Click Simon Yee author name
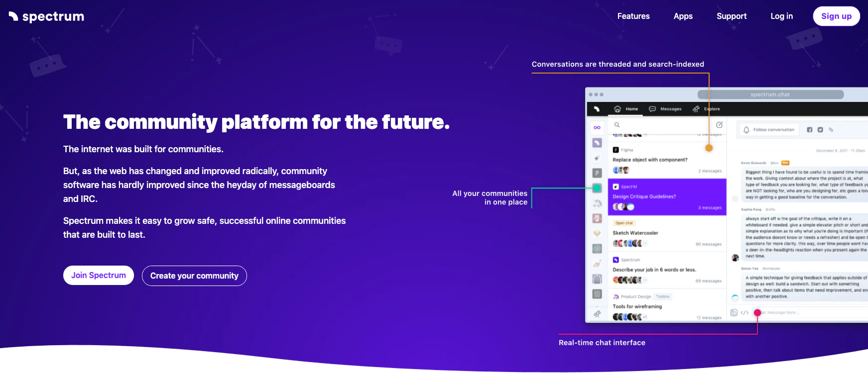868x378 pixels. click(x=749, y=269)
